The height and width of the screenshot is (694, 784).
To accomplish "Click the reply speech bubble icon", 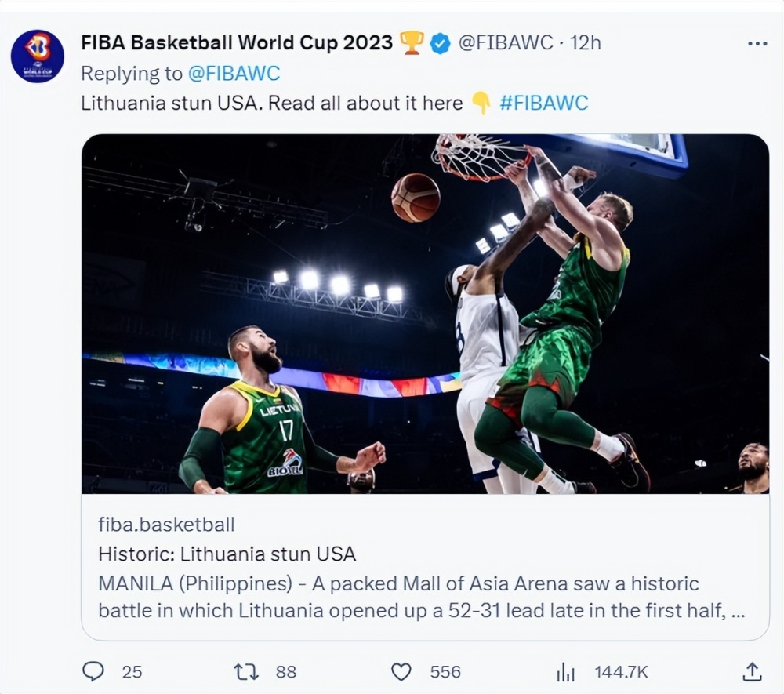I will point(93,671).
